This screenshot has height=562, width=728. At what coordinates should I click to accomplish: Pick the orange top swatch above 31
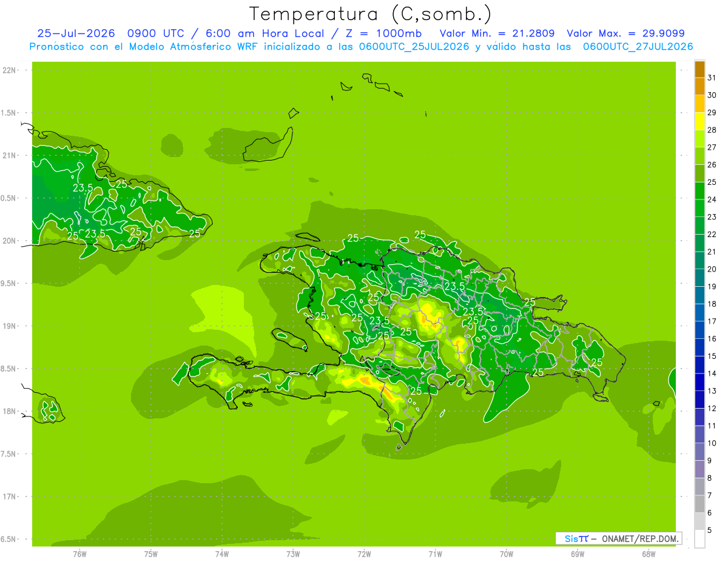tap(699, 69)
